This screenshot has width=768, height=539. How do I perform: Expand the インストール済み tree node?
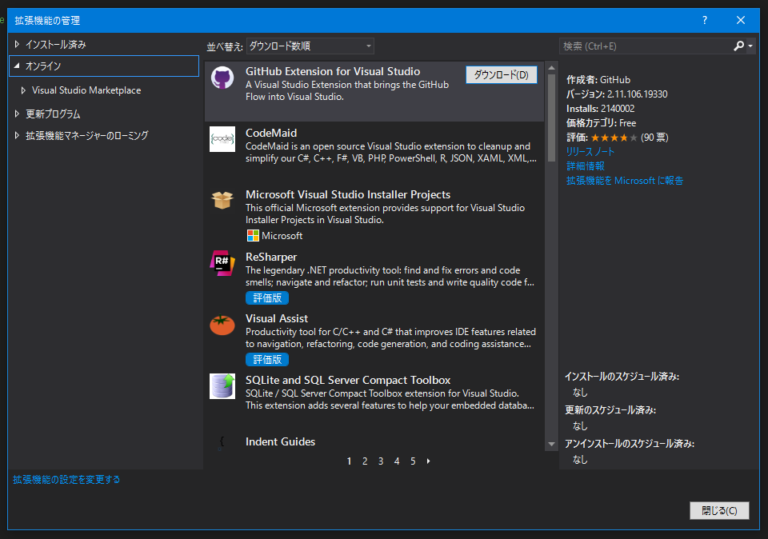(x=17, y=45)
